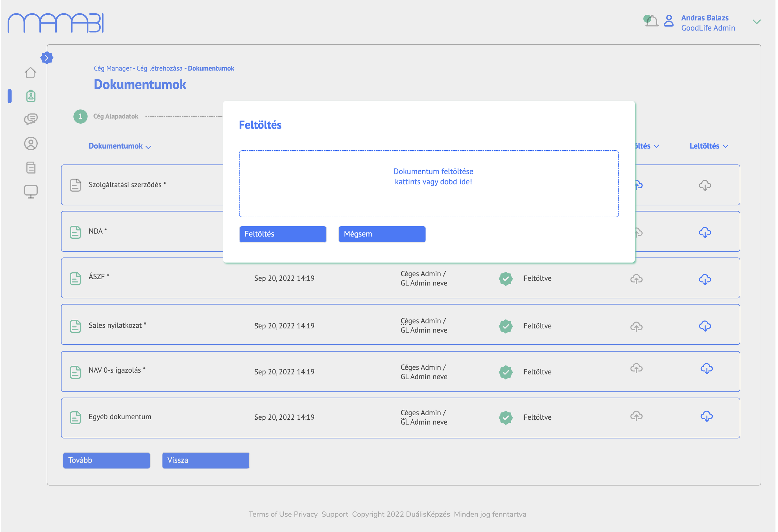778x532 pixels.
Task: Open the chat messages sidebar icon
Action: (x=31, y=119)
